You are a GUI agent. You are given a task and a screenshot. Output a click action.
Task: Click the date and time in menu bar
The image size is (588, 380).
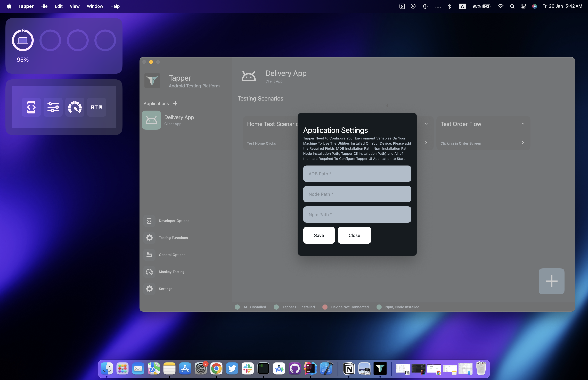(x=562, y=6)
